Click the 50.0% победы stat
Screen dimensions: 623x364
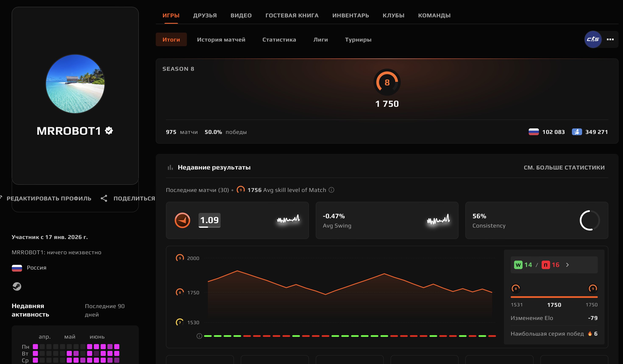225,132
